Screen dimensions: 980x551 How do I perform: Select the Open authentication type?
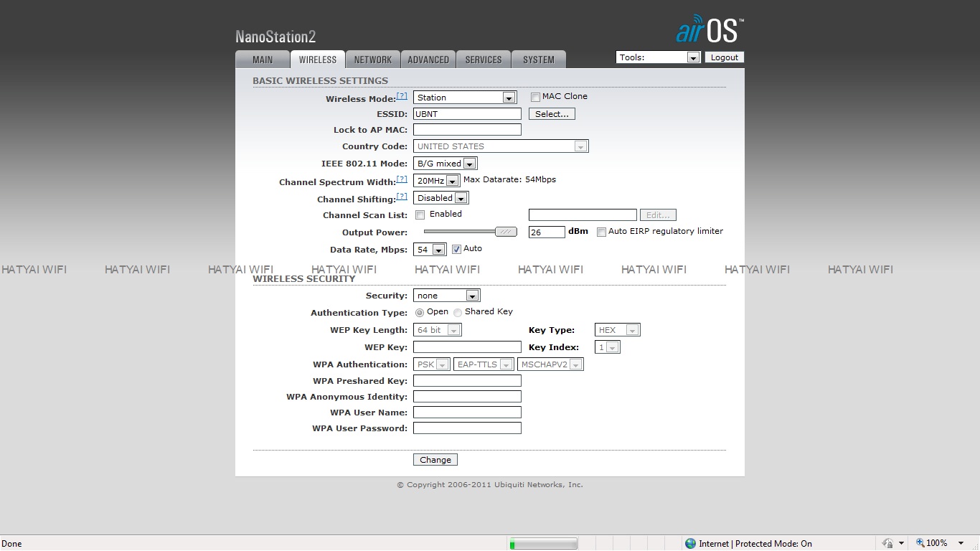click(x=420, y=313)
